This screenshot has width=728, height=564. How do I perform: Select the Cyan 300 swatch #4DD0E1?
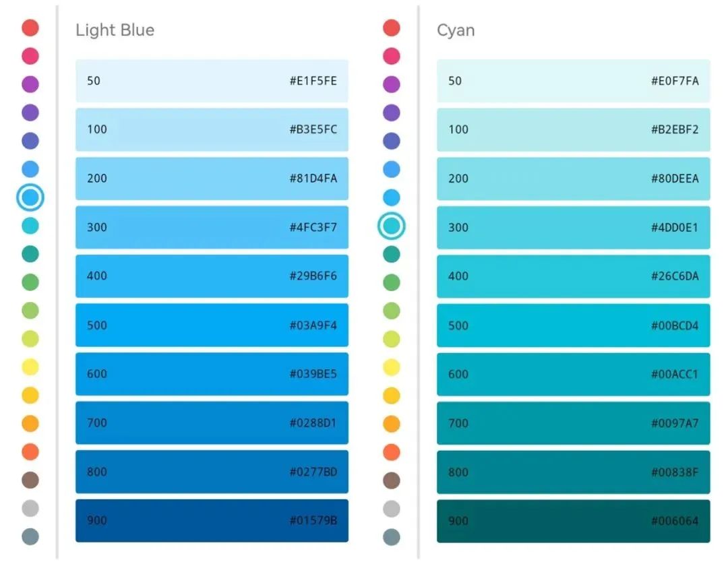pyautogui.click(x=573, y=228)
